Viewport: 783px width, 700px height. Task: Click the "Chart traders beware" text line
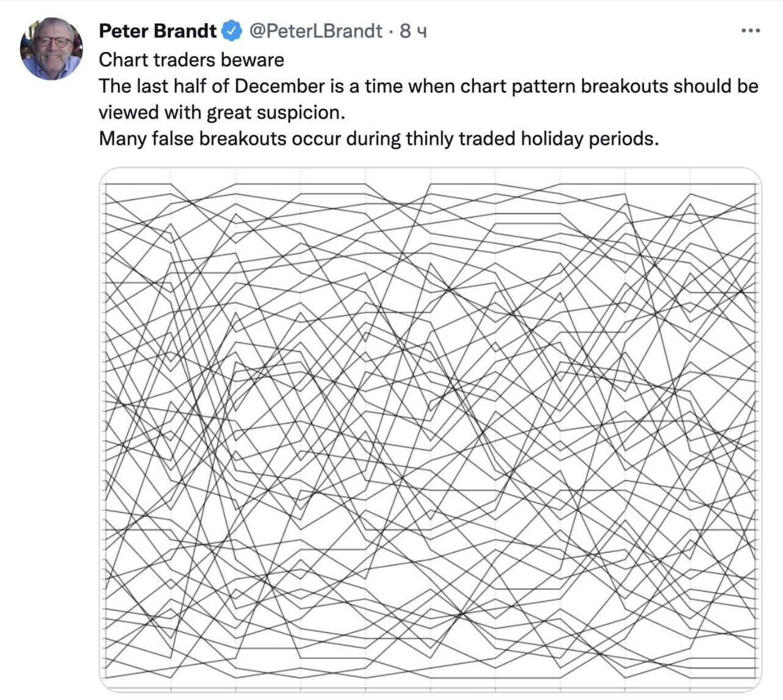[x=191, y=59]
